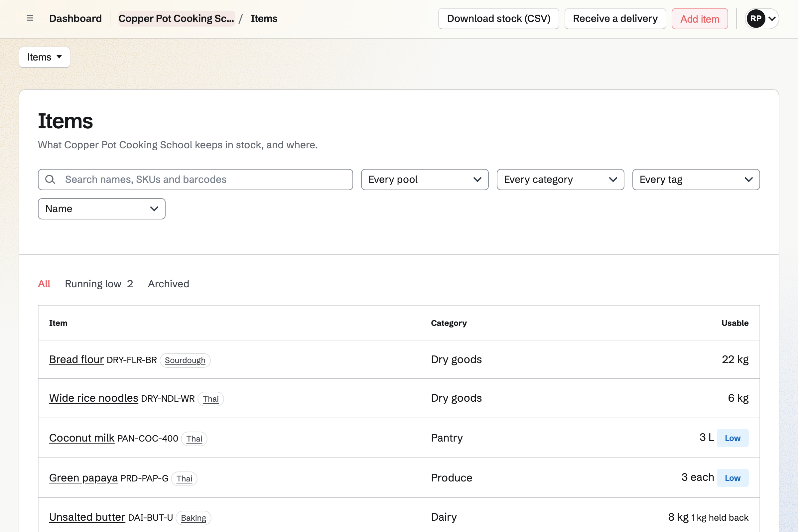Select the All tab
The image size is (798, 532).
[x=44, y=284]
